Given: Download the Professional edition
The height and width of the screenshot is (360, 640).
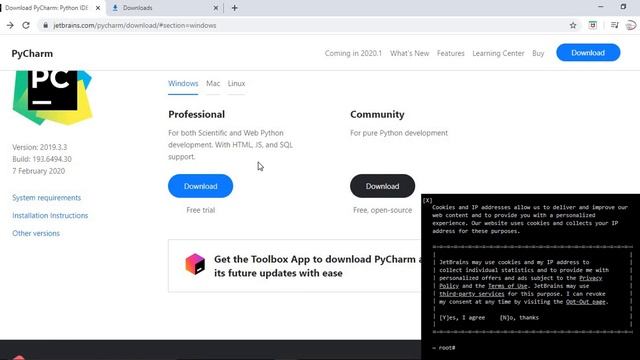Looking at the screenshot, I should click(200, 186).
